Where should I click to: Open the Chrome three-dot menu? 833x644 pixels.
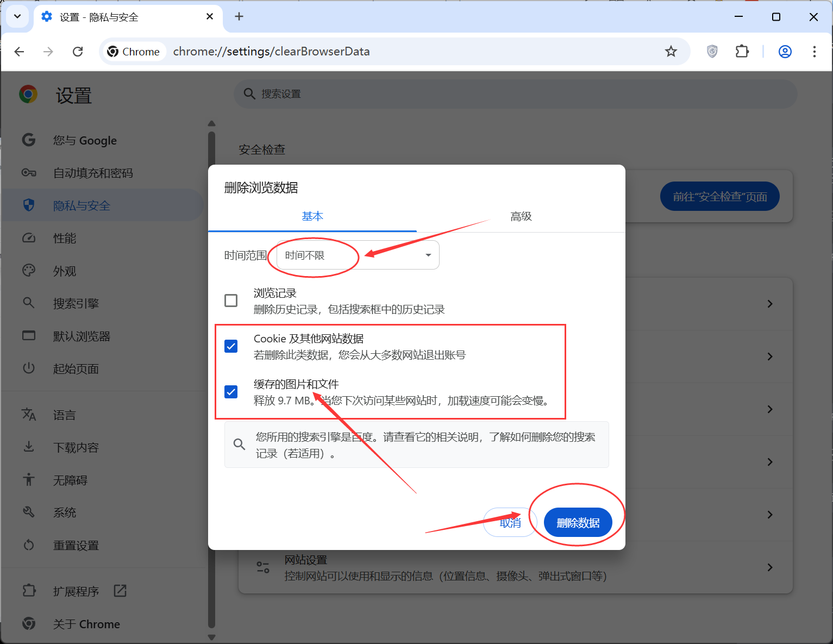815,51
